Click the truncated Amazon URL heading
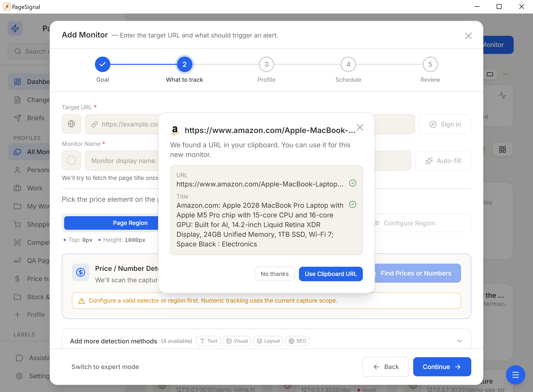The width and height of the screenshot is (533, 392). 270,130
